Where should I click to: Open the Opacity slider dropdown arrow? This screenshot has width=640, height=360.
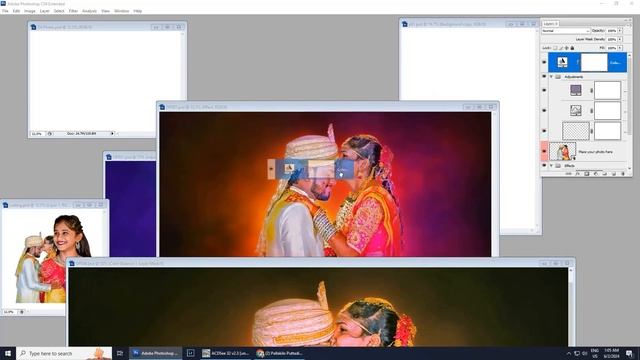click(x=620, y=31)
